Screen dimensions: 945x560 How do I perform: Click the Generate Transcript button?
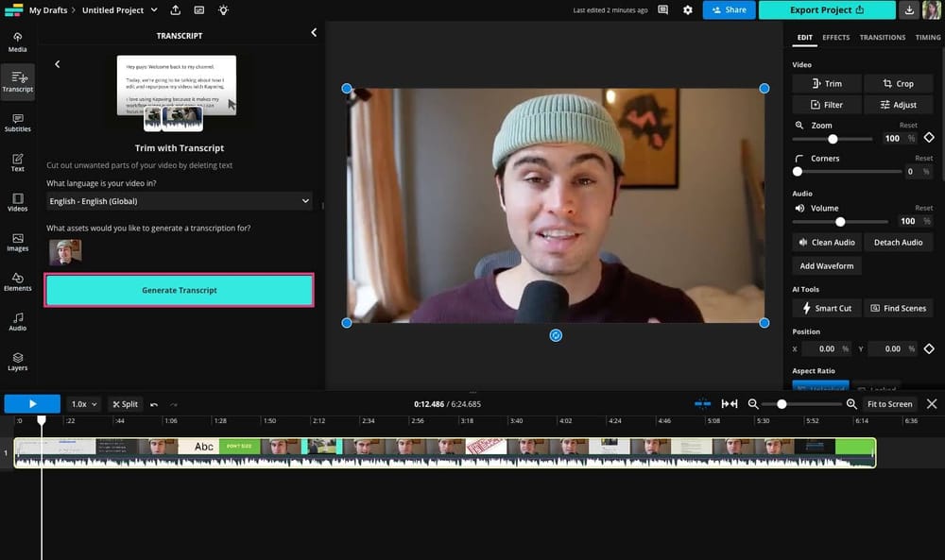tap(179, 290)
